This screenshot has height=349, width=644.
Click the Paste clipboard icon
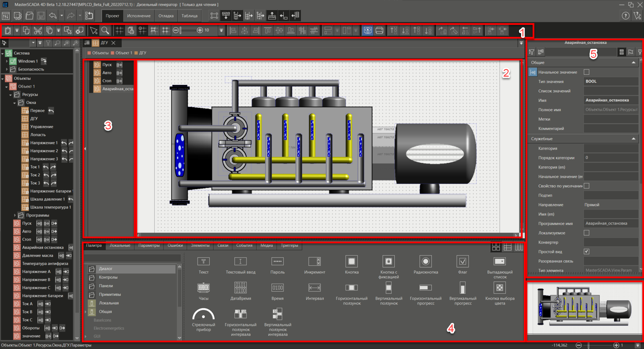click(x=7, y=30)
